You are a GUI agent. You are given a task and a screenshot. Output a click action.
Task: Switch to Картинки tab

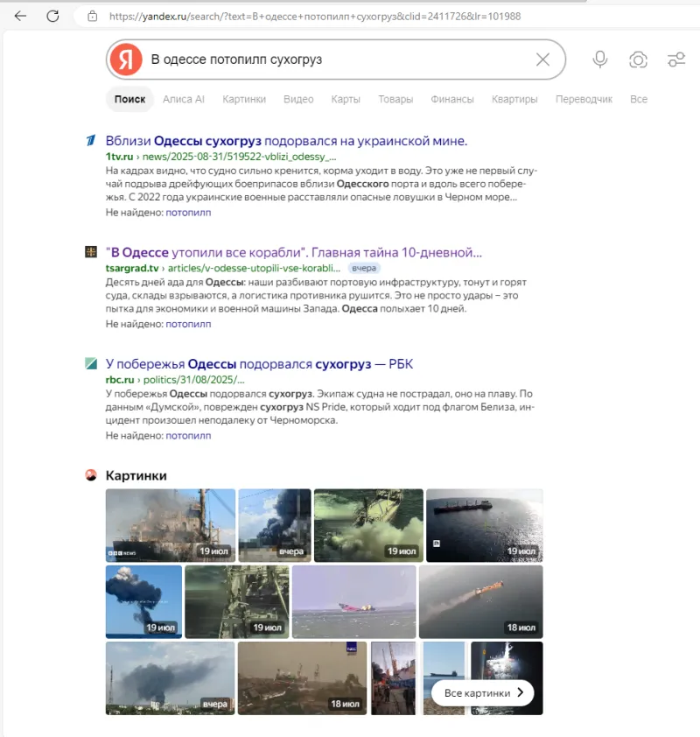tap(244, 99)
